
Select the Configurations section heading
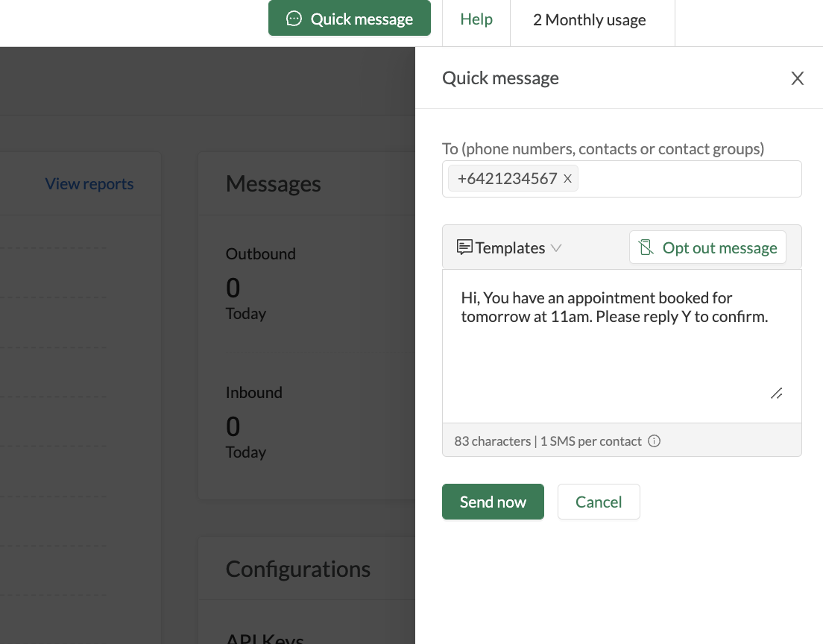pyautogui.click(x=298, y=569)
